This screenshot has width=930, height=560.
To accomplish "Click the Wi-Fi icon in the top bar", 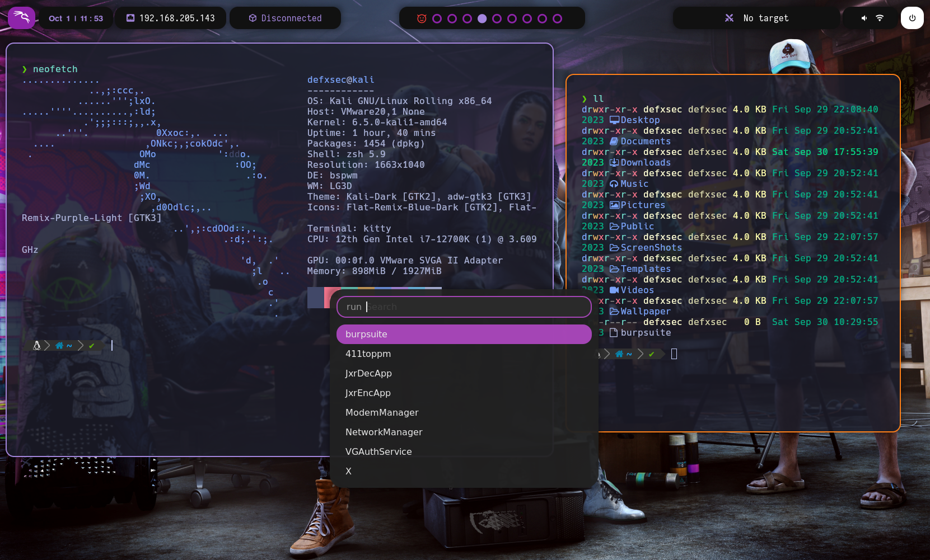I will pos(880,18).
